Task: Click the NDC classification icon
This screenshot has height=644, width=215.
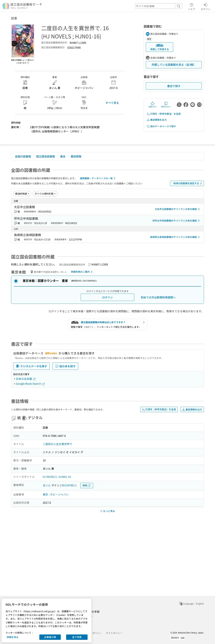Action: [x=84, y=102]
